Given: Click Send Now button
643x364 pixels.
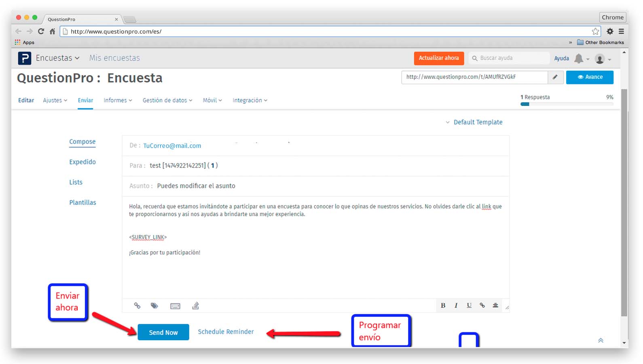Looking at the screenshot, I should click(x=163, y=332).
